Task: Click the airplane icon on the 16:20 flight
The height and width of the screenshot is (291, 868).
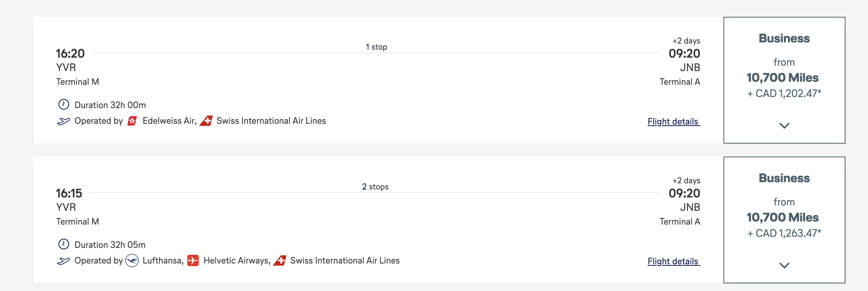Action: [63, 121]
